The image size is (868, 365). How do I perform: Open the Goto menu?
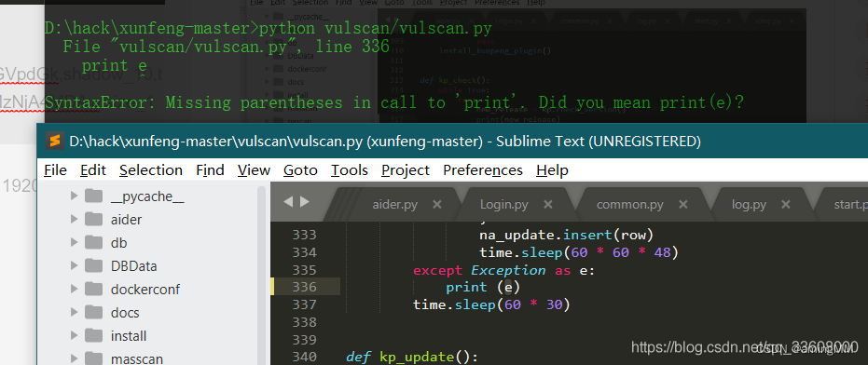pos(300,169)
